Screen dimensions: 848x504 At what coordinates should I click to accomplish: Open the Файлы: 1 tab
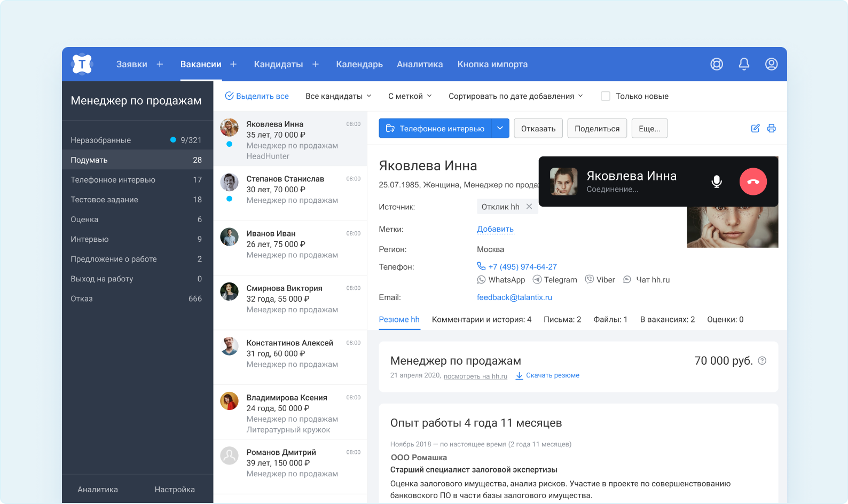[610, 319]
